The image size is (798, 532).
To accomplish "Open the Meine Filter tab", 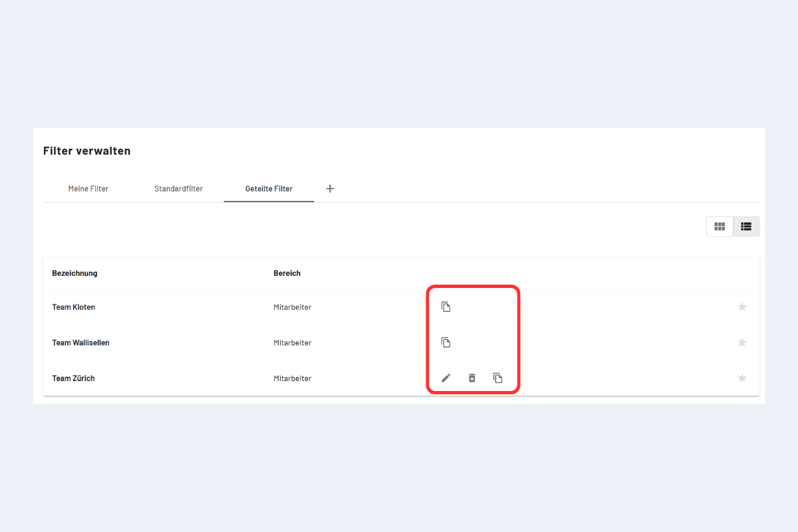I will (88, 189).
